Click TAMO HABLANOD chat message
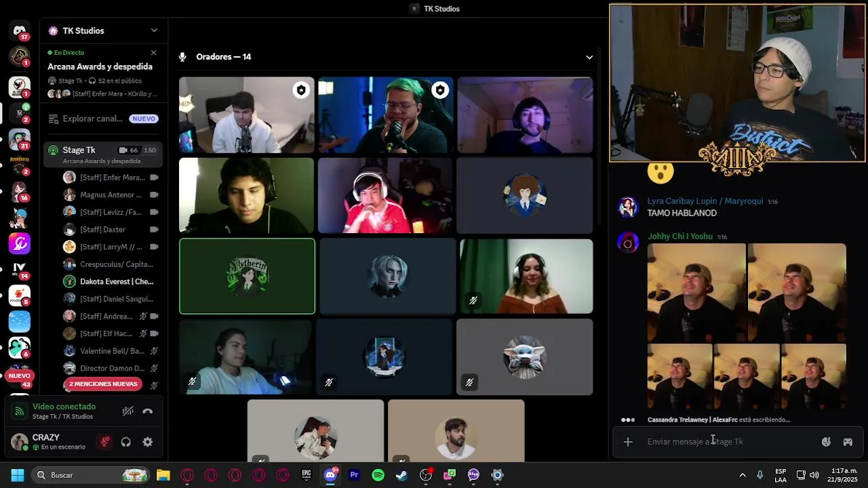The image size is (868, 488). click(682, 213)
